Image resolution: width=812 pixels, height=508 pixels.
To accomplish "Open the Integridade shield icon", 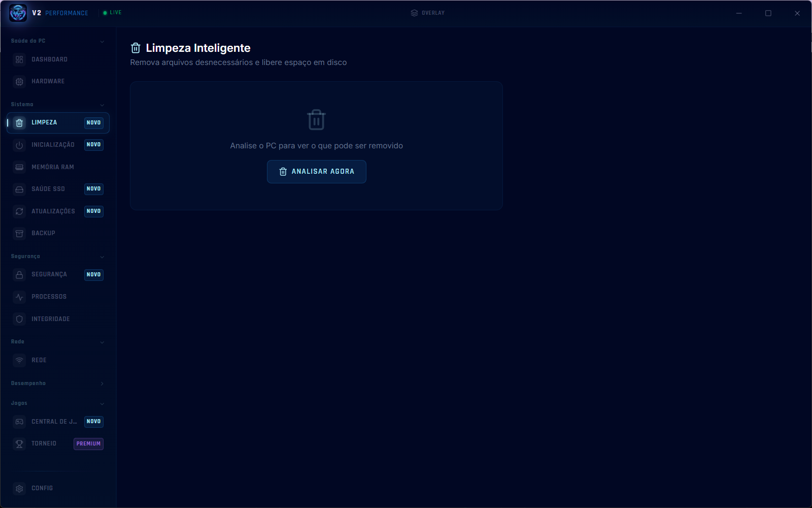I will (19, 319).
